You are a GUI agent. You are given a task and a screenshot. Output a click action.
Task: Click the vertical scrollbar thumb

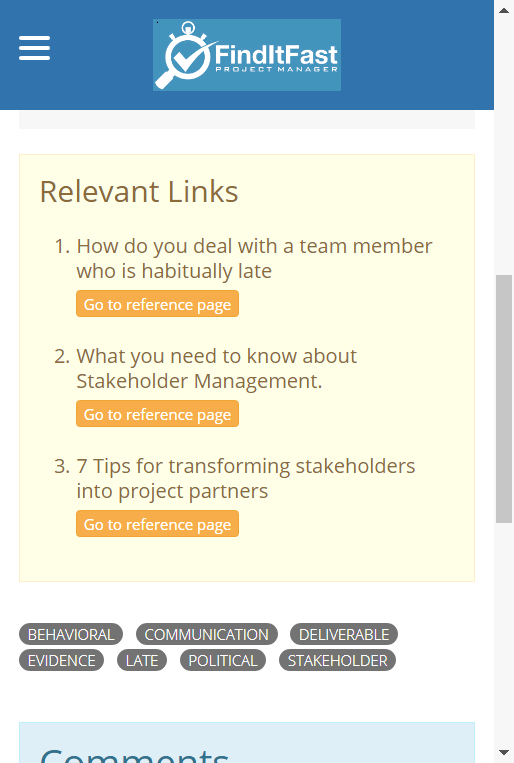[x=504, y=399]
